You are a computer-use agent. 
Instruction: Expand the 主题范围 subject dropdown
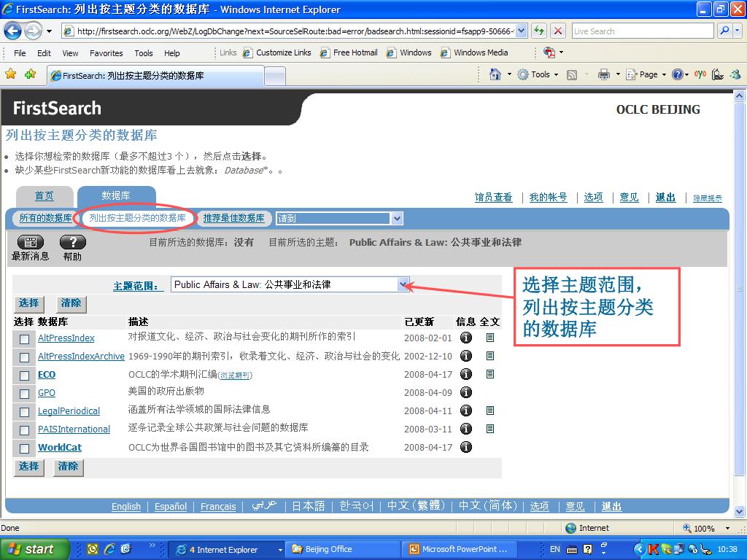pyautogui.click(x=403, y=285)
